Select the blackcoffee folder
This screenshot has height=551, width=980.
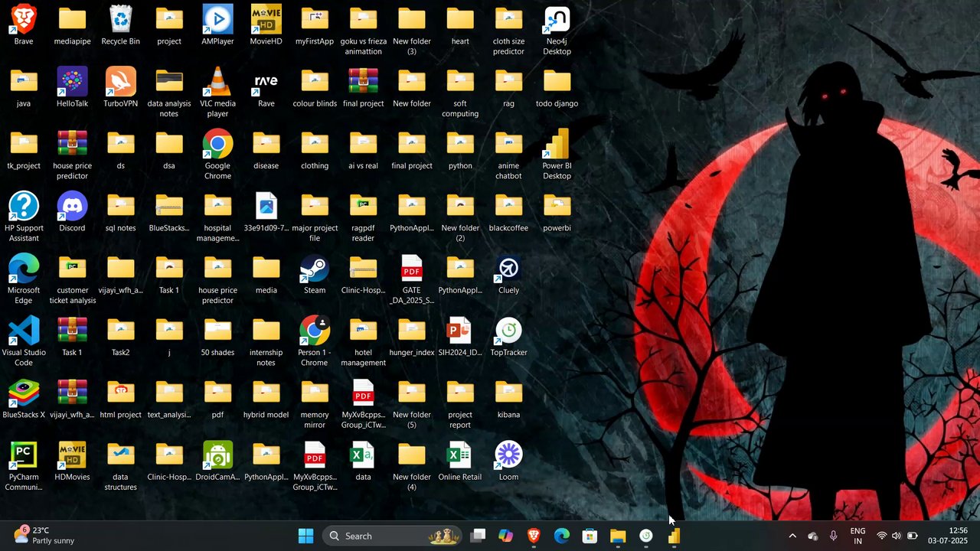point(508,211)
